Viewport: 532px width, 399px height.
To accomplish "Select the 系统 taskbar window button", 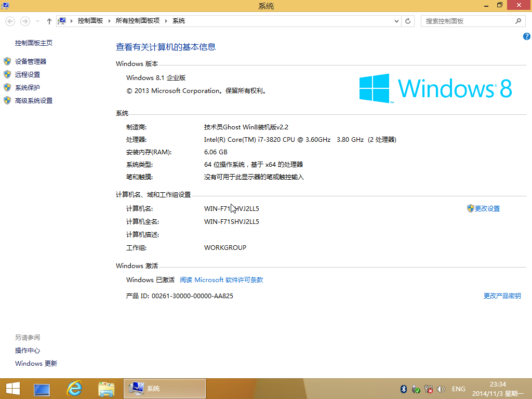I will pyautogui.click(x=165, y=389).
